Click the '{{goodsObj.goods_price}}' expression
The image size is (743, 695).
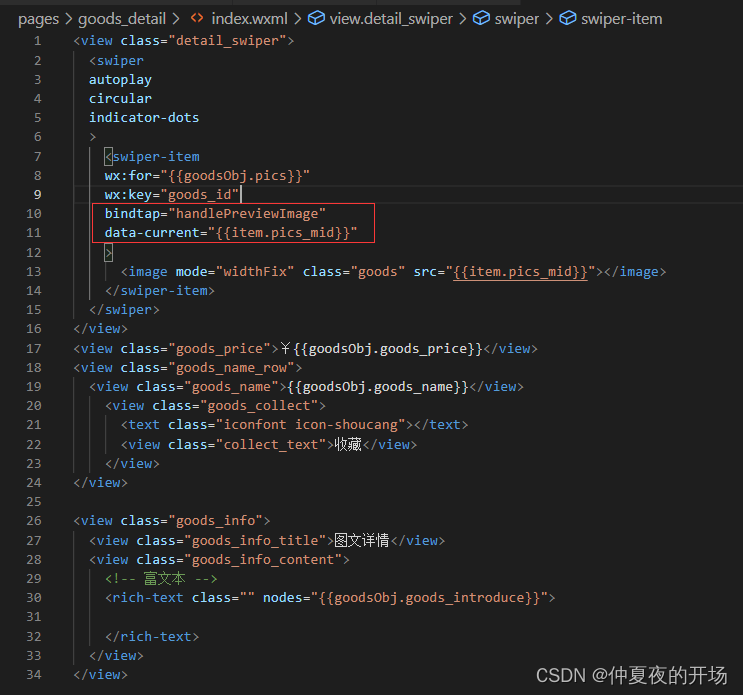pyautogui.click(x=388, y=349)
